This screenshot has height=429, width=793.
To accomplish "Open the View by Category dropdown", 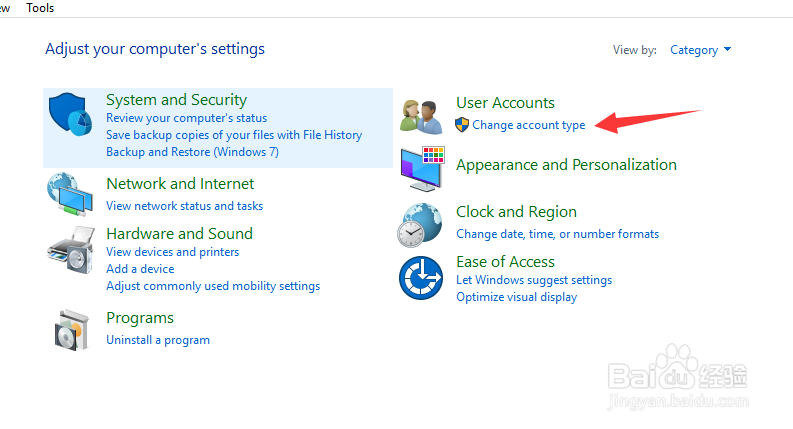I will click(x=700, y=50).
